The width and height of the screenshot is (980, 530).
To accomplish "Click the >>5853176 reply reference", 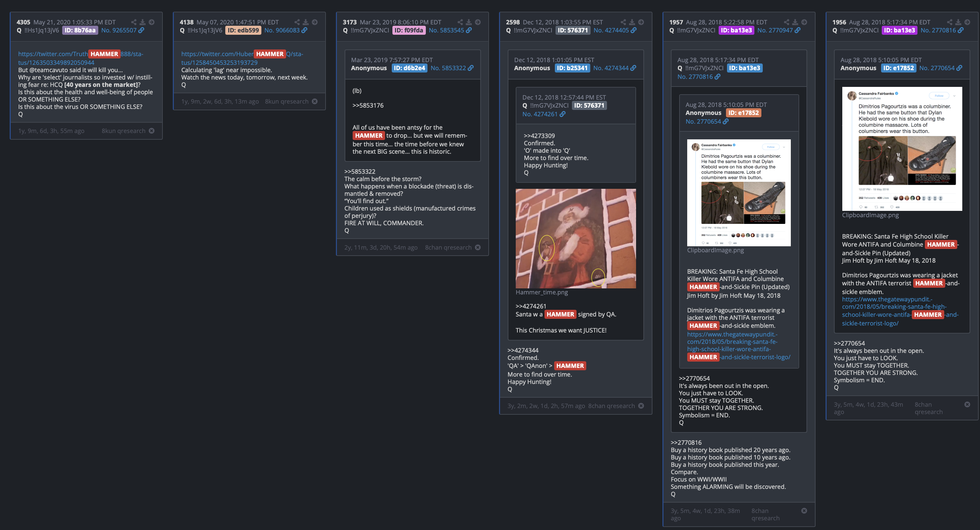I will coord(368,105).
